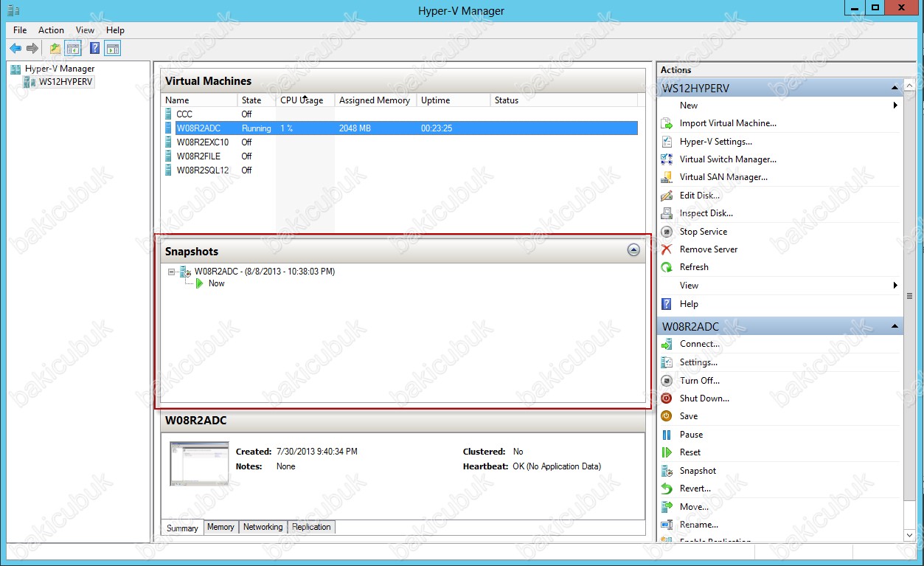The height and width of the screenshot is (566, 924).
Task: Select the Now item in Snapshots
Action: [217, 283]
